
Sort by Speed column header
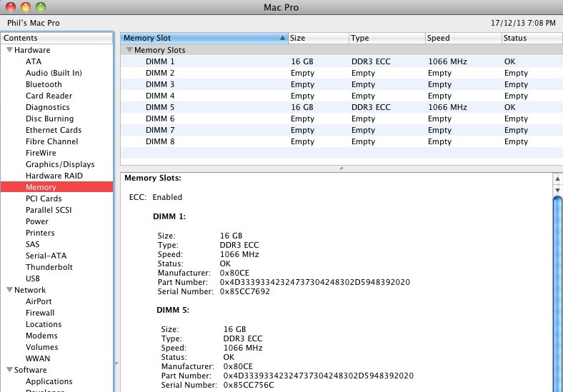[464, 38]
